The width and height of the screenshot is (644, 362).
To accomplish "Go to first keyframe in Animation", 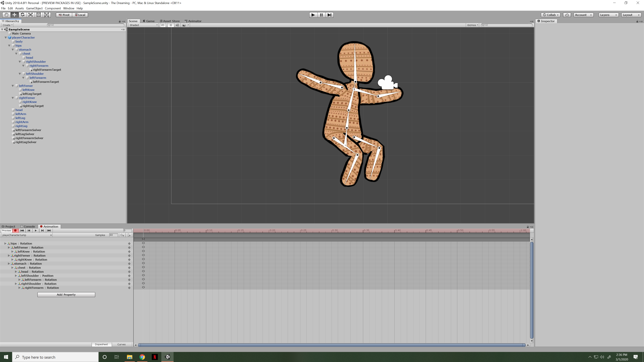I will coord(22,231).
